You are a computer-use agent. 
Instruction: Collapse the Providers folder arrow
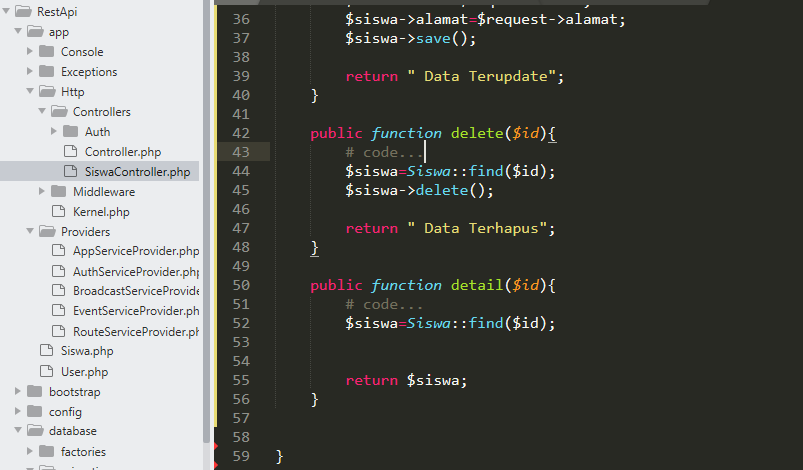pyautogui.click(x=30, y=232)
